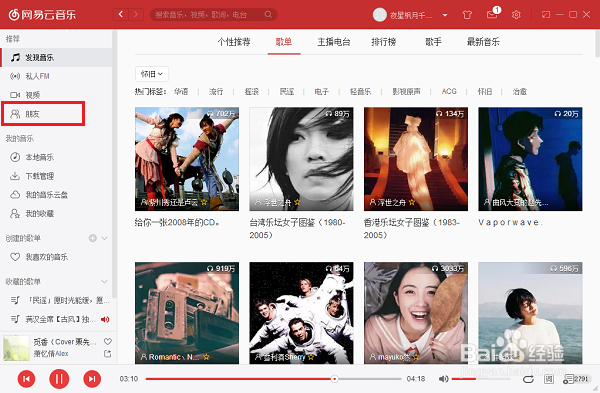Open the 怀旧 category dropdown
The width and height of the screenshot is (600, 393).
coord(152,74)
